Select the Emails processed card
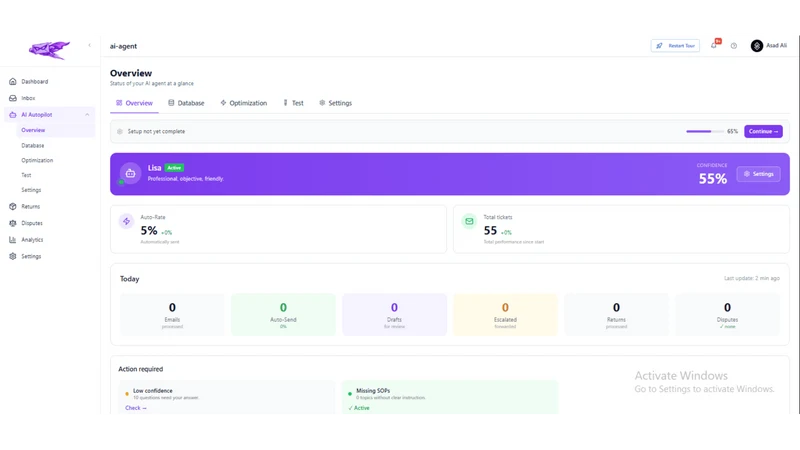The width and height of the screenshot is (800, 450). [172, 314]
